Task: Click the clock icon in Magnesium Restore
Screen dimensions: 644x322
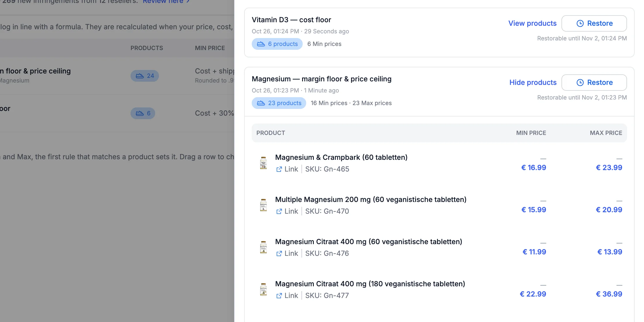Action: [580, 83]
